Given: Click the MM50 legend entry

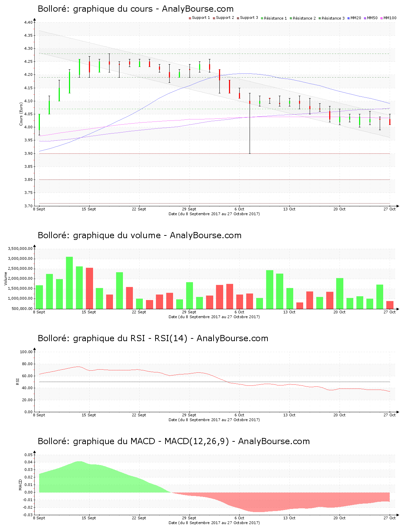Looking at the screenshot, I should tap(371, 18).
